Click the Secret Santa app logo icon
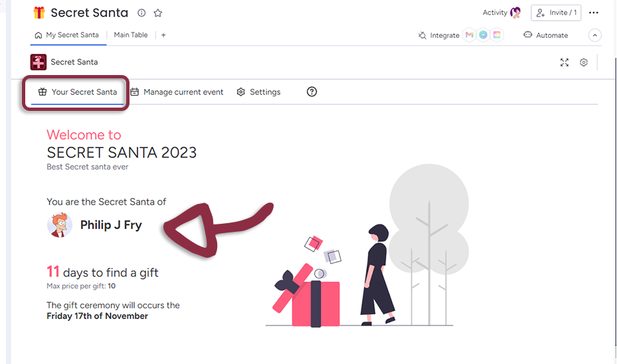This screenshot has height=364, width=617. coord(39,62)
